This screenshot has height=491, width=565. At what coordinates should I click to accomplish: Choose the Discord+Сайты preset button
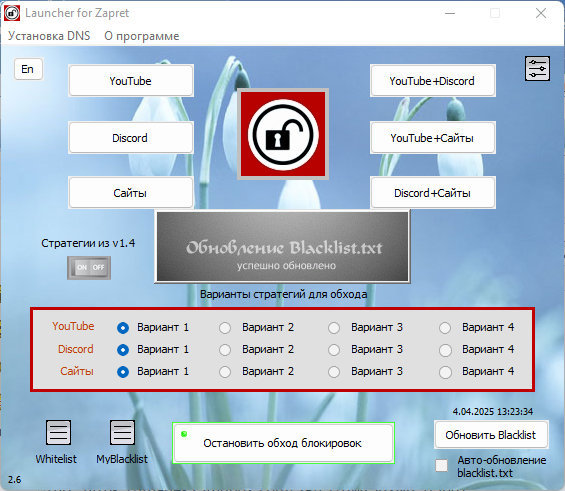(x=433, y=193)
